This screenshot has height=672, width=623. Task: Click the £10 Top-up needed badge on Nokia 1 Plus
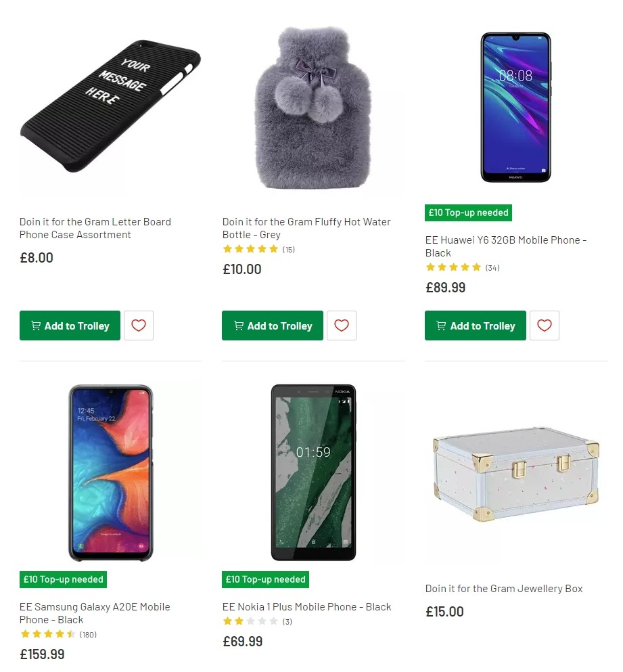click(x=265, y=579)
